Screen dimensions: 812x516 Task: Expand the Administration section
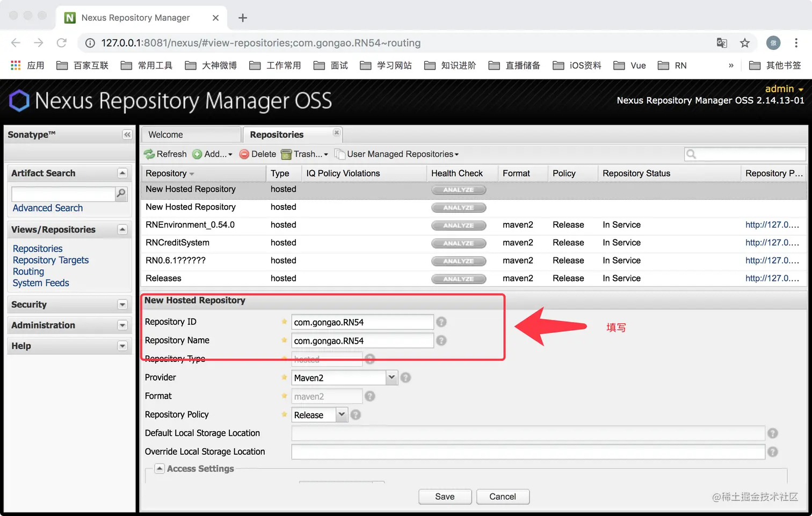click(x=122, y=325)
